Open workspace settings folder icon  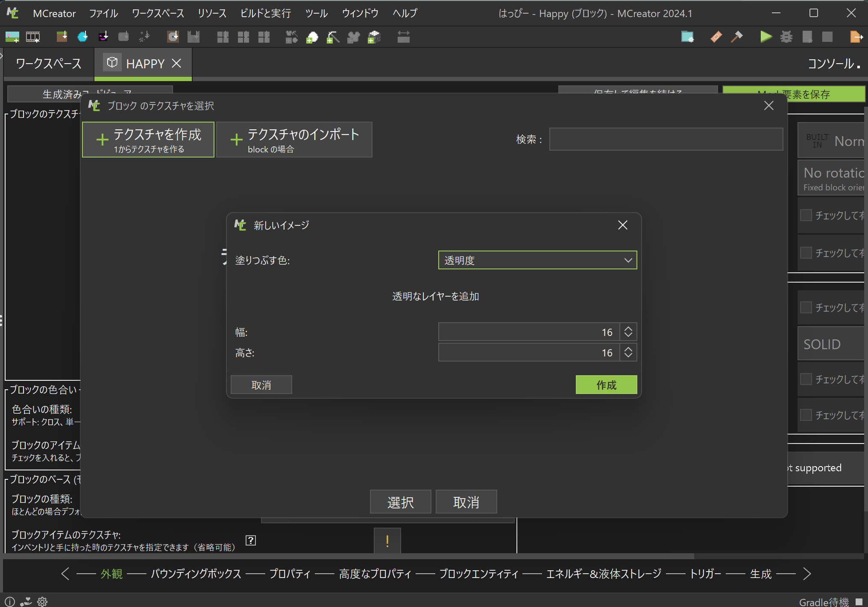click(687, 37)
